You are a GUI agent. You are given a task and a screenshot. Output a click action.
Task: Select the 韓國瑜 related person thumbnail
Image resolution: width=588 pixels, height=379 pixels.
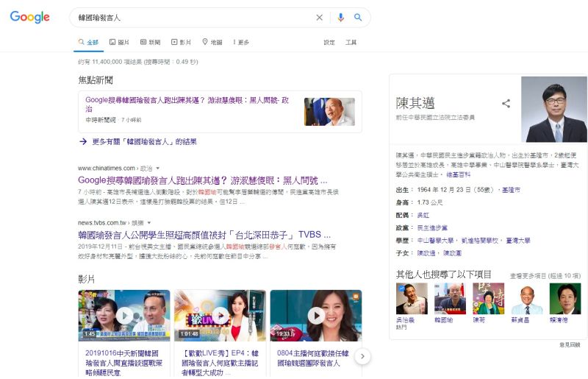click(x=450, y=299)
